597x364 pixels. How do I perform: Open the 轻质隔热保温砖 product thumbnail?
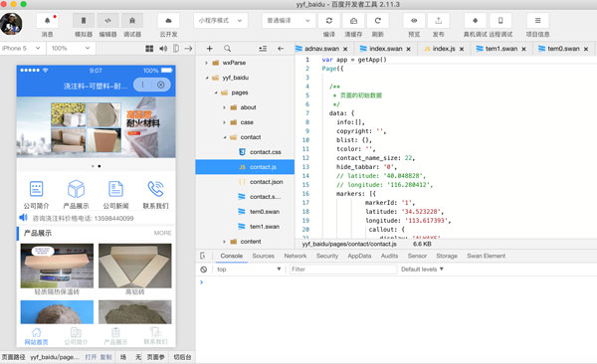click(x=57, y=266)
